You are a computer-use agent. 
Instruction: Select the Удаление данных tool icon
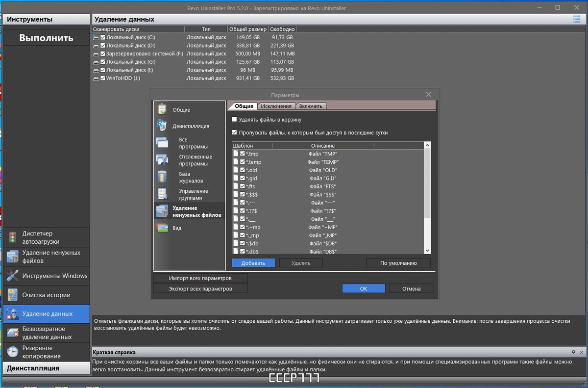[x=13, y=314]
